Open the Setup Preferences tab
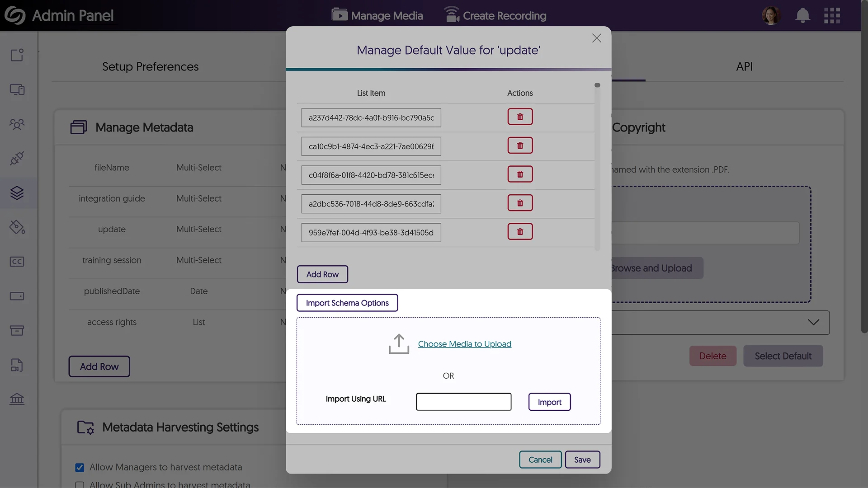The height and width of the screenshot is (488, 868). (150, 66)
